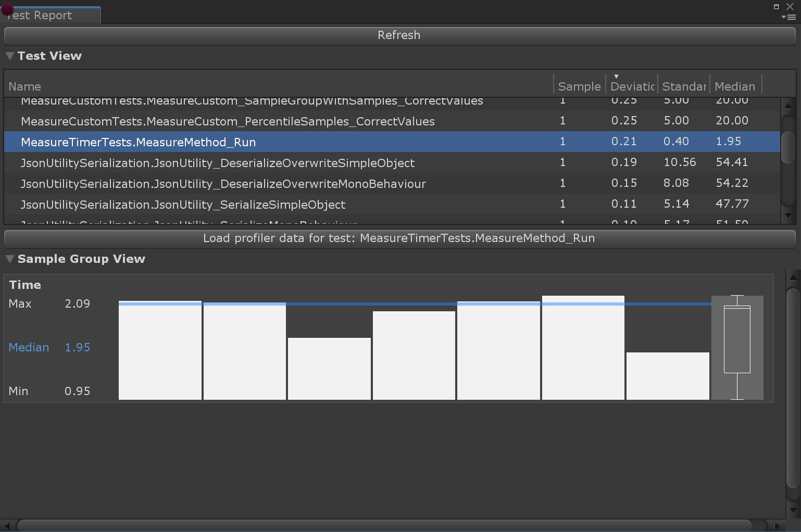
Task: Close the Test Report window
Action: (x=790, y=7)
